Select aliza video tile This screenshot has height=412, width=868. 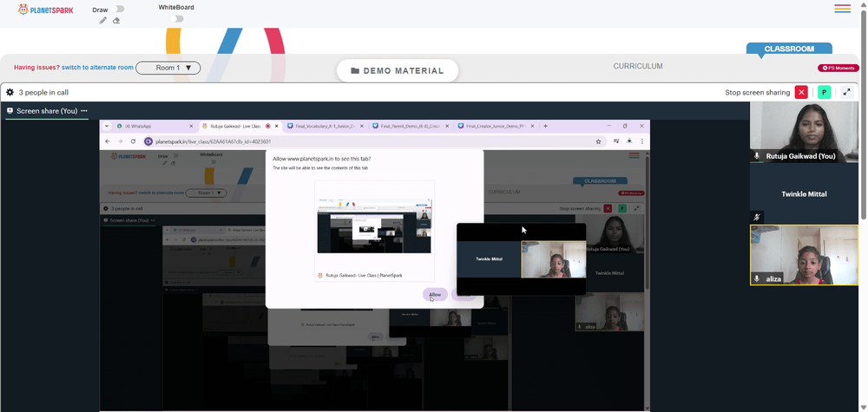804,255
